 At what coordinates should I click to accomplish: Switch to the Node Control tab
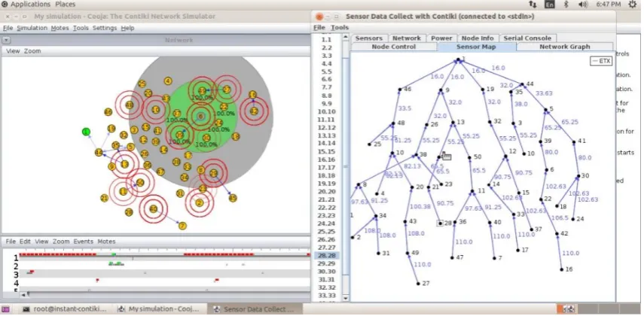[394, 47]
